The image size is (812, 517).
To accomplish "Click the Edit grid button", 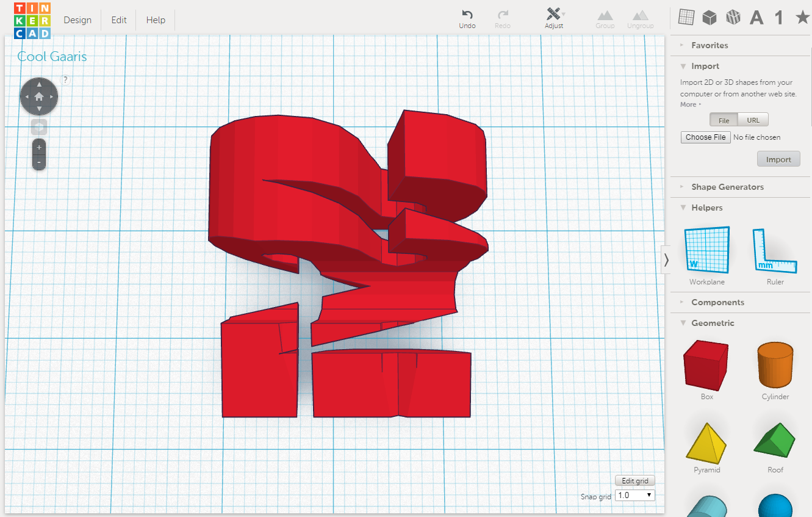I will [x=634, y=480].
